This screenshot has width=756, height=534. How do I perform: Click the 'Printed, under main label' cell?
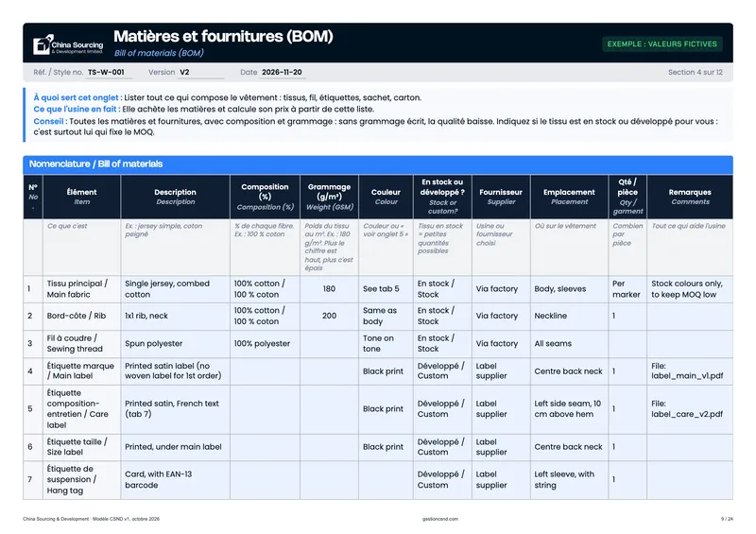(x=175, y=447)
